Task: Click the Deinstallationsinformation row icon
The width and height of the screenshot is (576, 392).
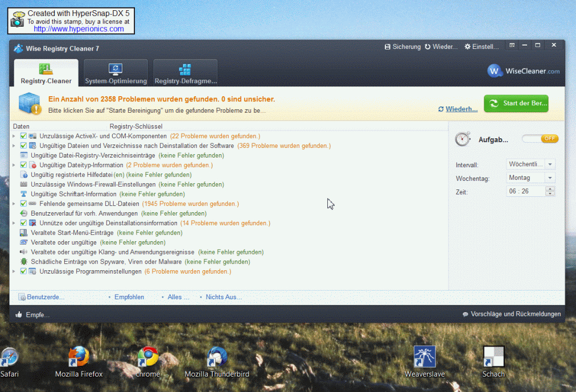Action: pos(32,223)
